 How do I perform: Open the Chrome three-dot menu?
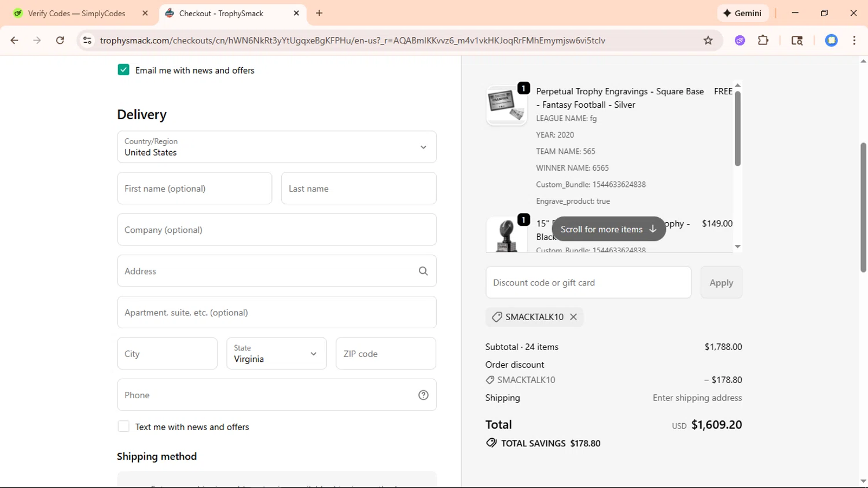(854, 41)
